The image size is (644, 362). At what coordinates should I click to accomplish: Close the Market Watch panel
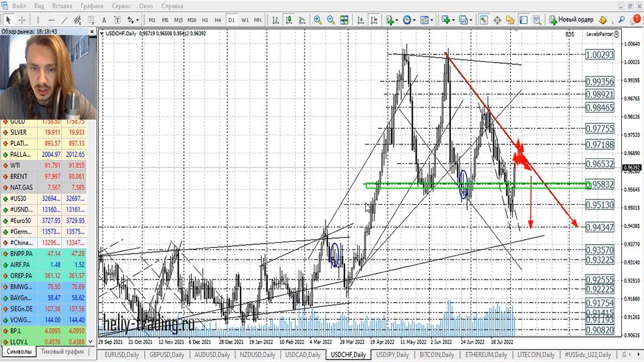coord(92,31)
